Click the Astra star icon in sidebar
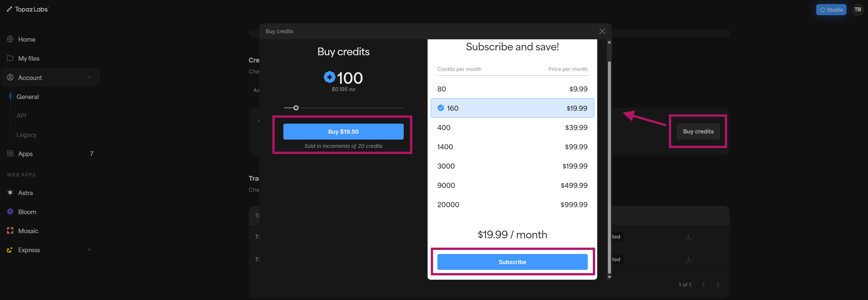 (x=10, y=192)
